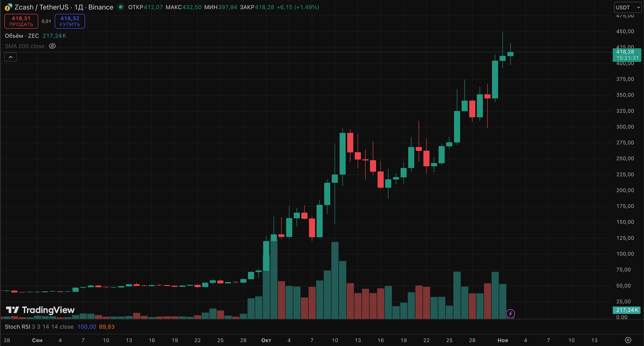Click the Окт label on time axis
Screen dimensions: 644x346
coord(266,340)
